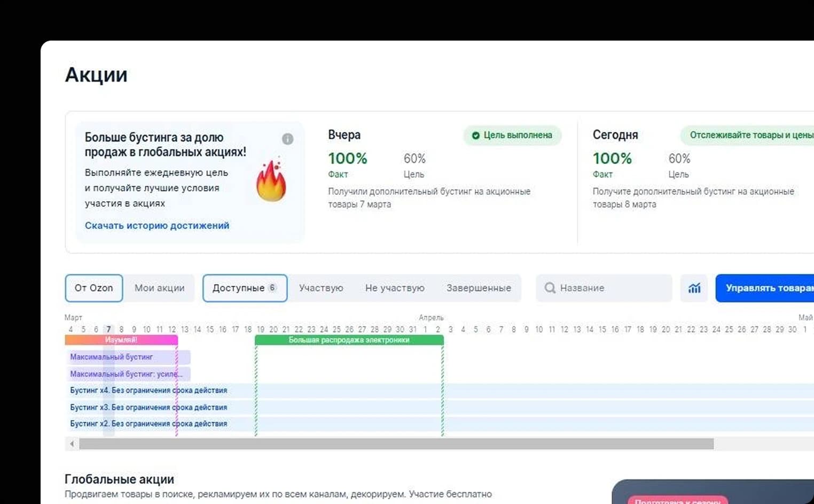The width and height of the screenshot is (814, 504).
Task: Open the Не участвую filter tab
Action: pyautogui.click(x=395, y=288)
